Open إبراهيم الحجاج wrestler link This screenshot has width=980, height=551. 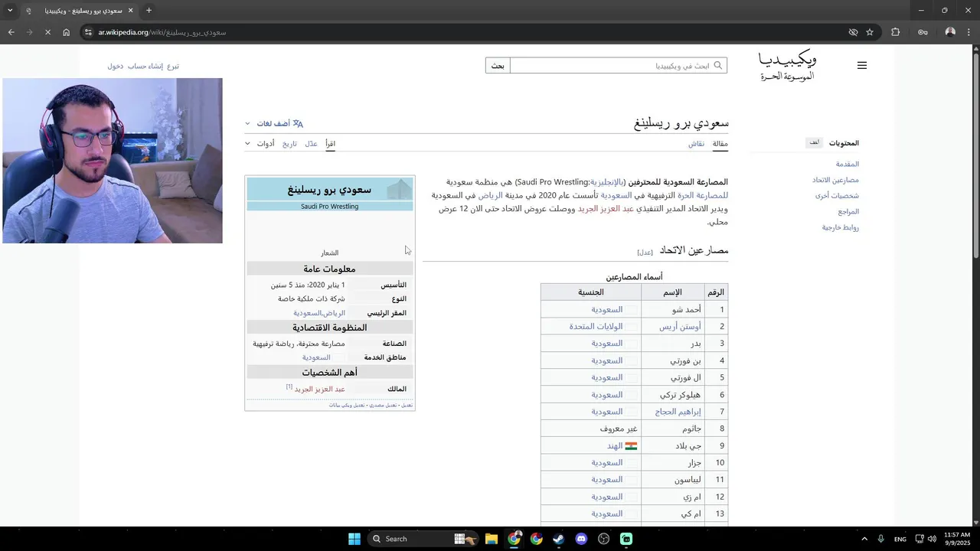click(678, 412)
